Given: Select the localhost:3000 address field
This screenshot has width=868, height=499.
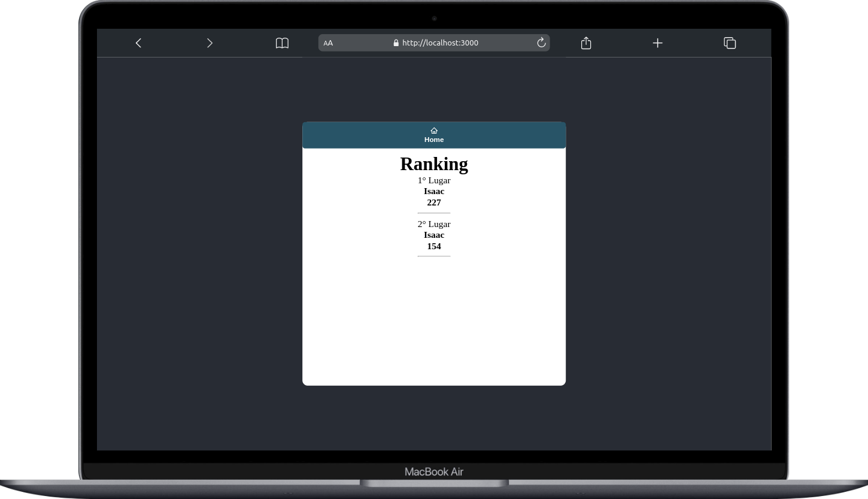Looking at the screenshot, I should point(434,43).
